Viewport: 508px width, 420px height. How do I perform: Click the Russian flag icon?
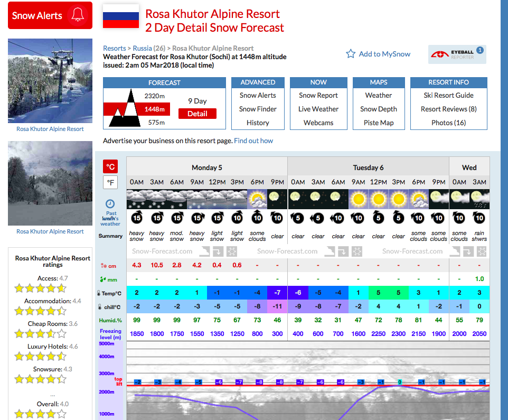[x=121, y=16]
